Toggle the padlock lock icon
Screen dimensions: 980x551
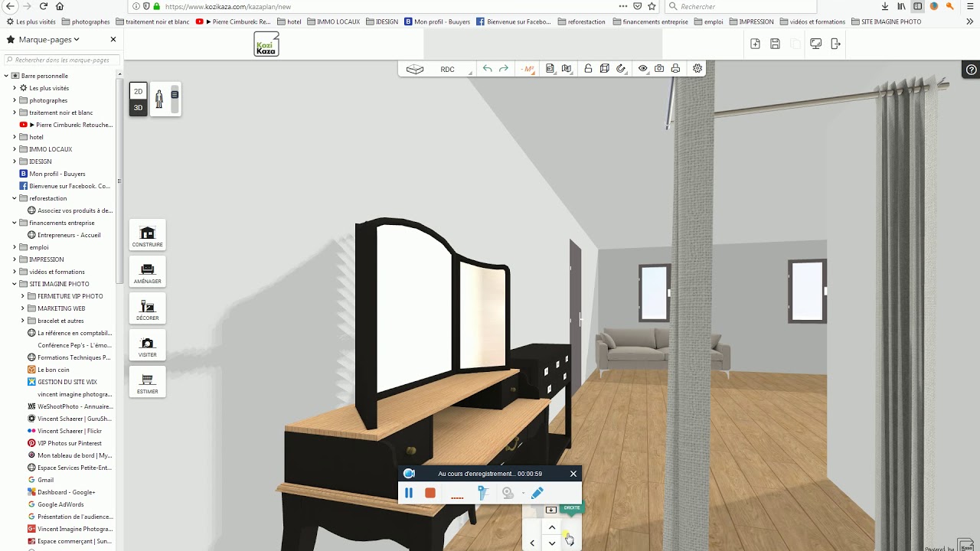[588, 69]
